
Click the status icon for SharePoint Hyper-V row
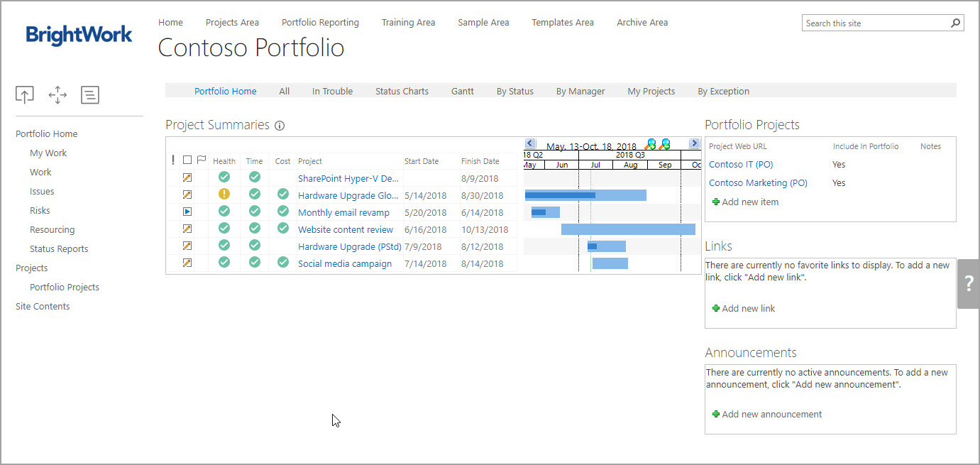click(187, 177)
